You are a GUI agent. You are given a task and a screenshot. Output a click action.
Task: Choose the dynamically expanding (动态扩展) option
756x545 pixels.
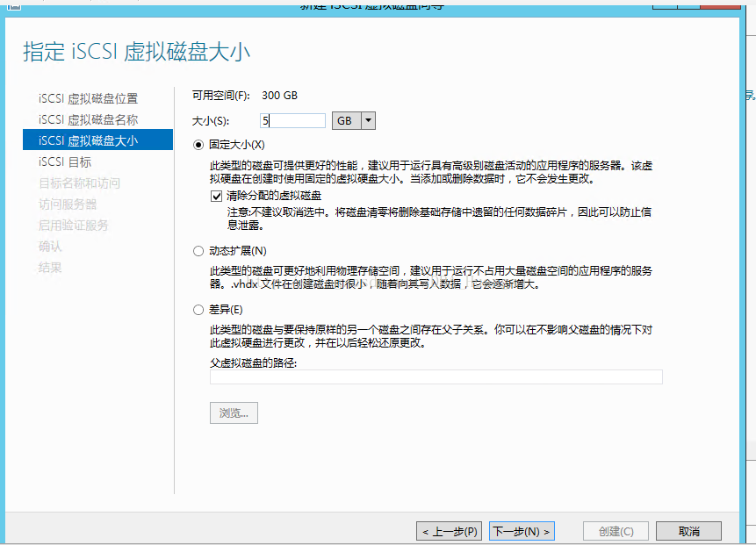point(198,251)
